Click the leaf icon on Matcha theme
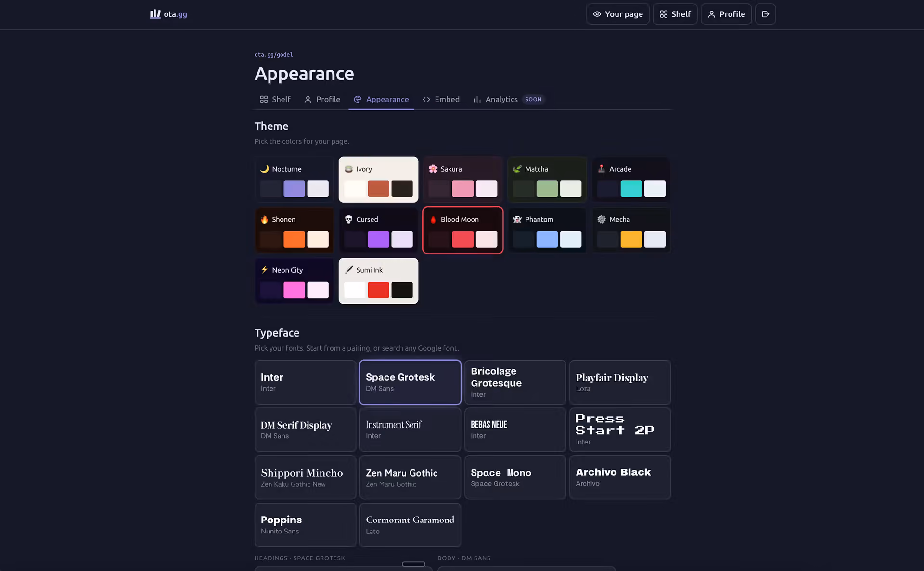 coord(517,169)
